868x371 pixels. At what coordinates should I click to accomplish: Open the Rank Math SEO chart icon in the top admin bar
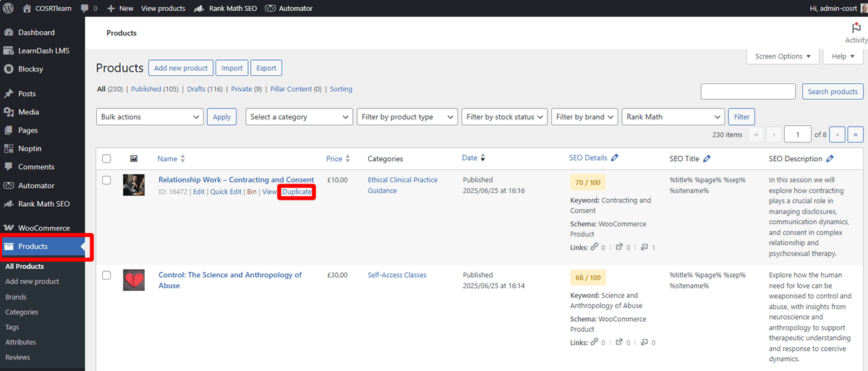[x=197, y=9]
